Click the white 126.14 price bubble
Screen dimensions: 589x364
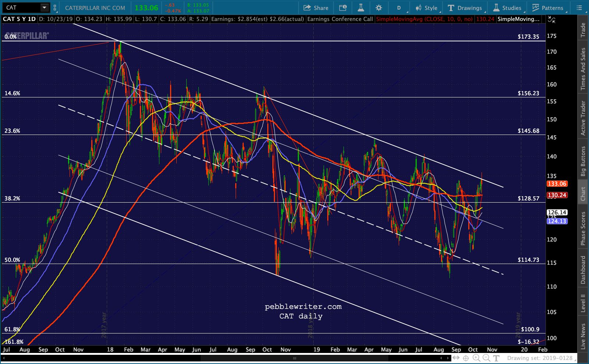coord(557,213)
